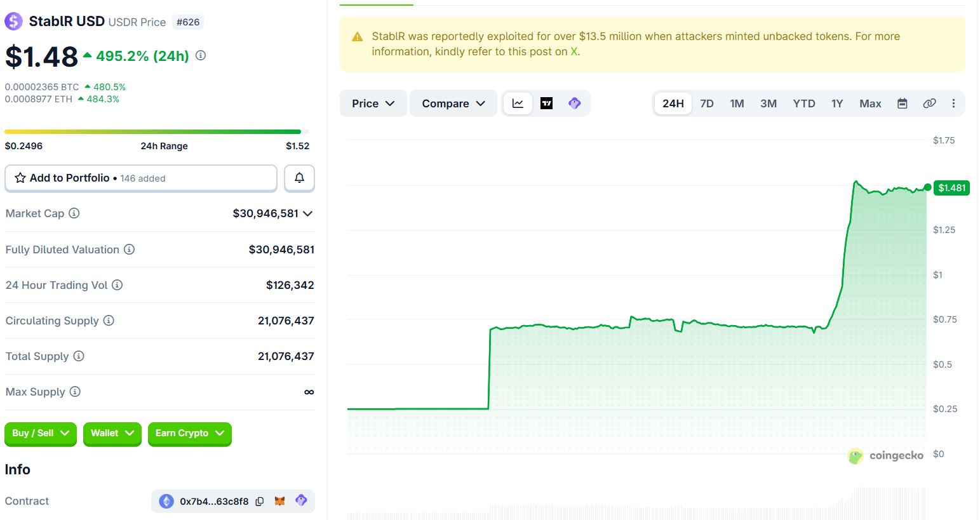Screen dimensions: 980x520
Task: Select the 3M chart range
Action: coord(769,103)
